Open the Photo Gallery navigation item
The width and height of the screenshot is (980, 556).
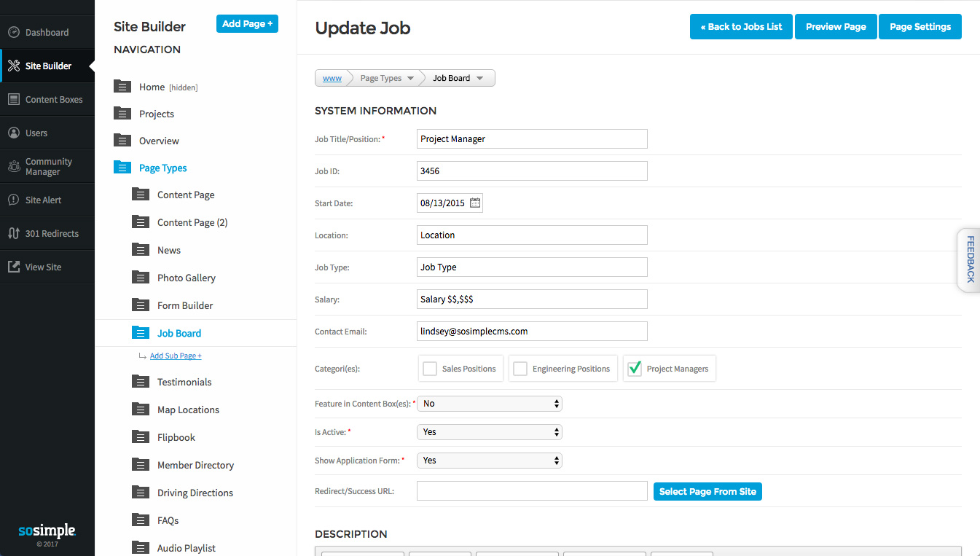(x=187, y=278)
